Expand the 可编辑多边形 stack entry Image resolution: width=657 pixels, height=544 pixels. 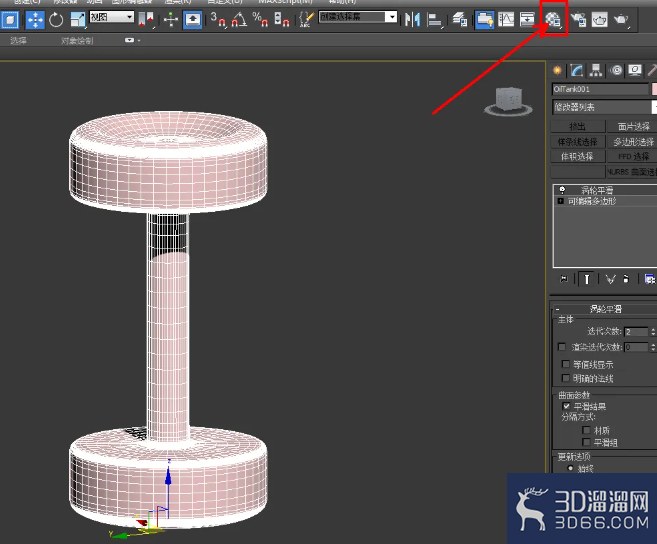tap(560, 202)
